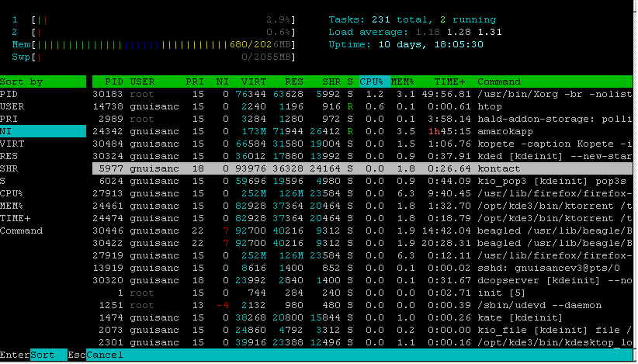Select firefox process with PID 27913
The width and height of the screenshot is (638, 364).
click(362, 193)
